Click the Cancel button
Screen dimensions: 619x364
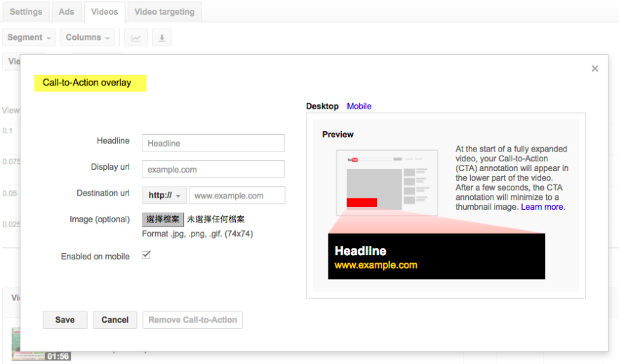coord(114,320)
